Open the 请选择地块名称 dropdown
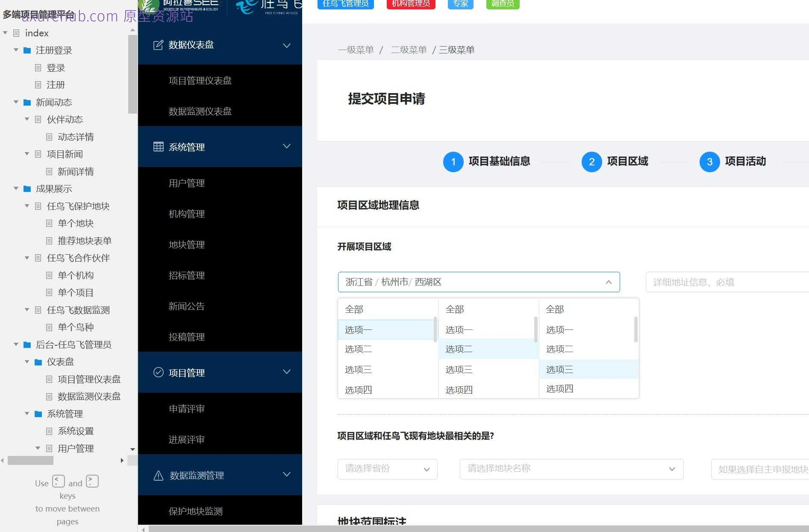 571,469
